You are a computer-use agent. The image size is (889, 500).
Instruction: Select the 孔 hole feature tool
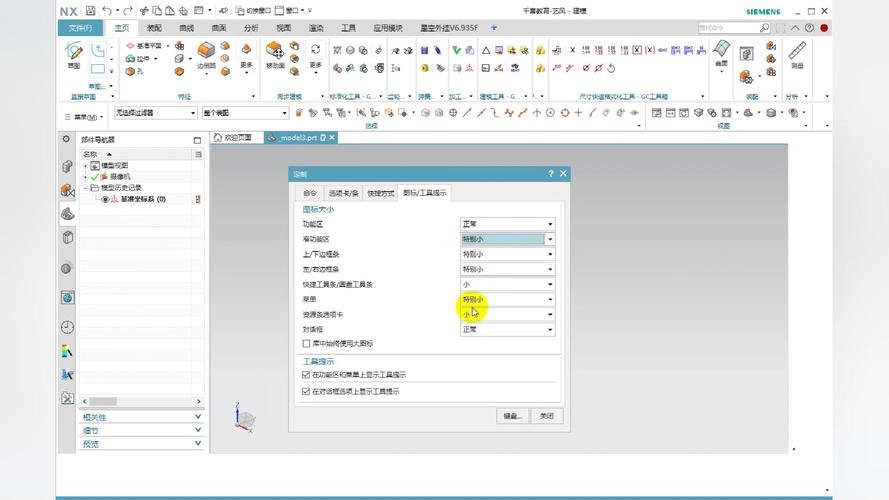134,71
